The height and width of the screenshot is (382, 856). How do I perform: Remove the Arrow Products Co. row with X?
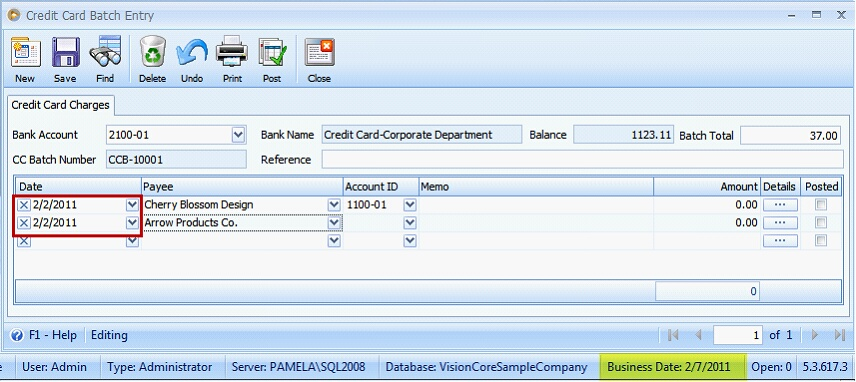[24, 223]
